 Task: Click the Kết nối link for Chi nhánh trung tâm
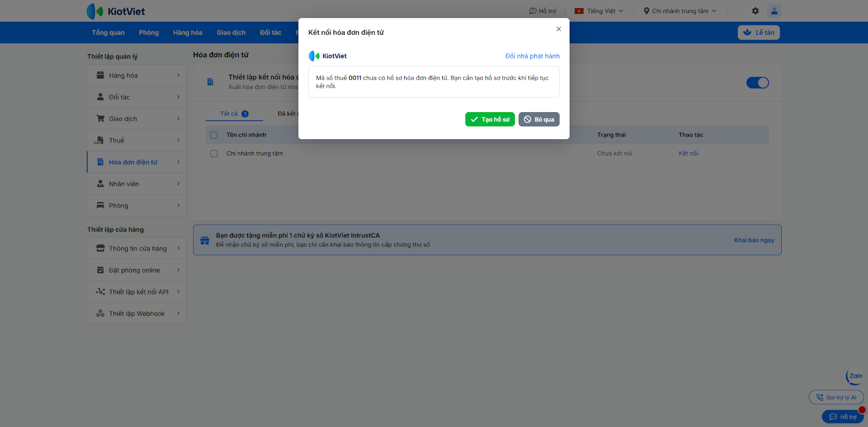(x=688, y=153)
